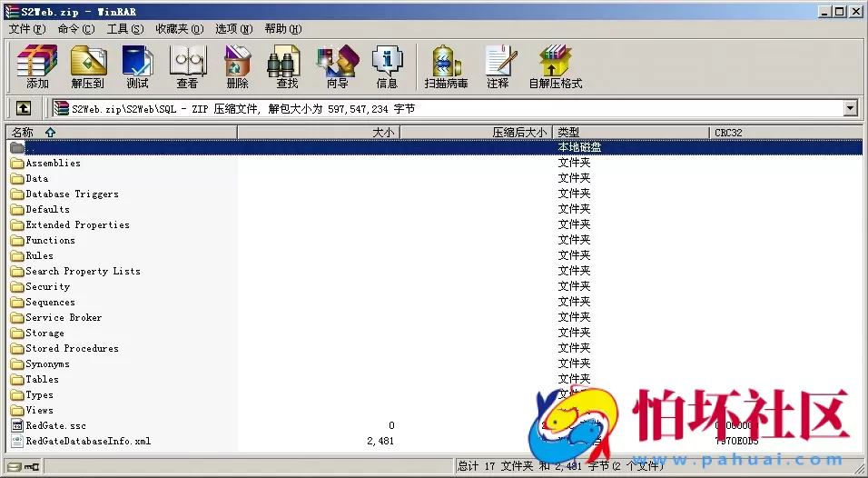Sort by Size (大小) column header

tap(319, 133)
